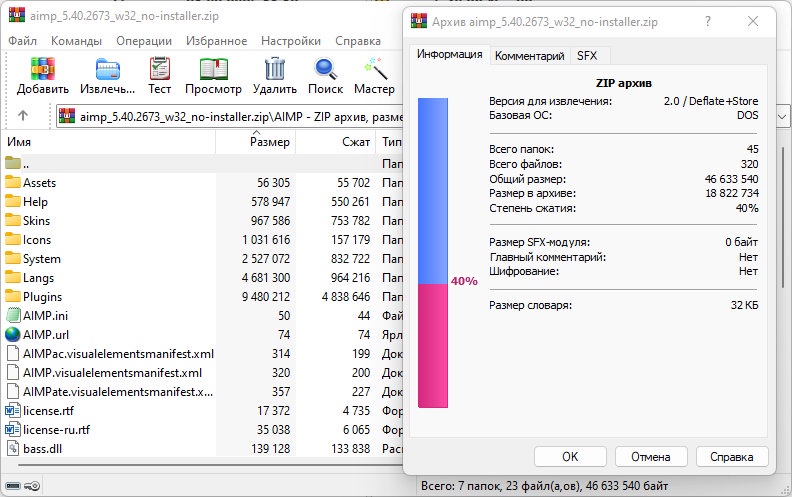Select the Skins folder icon
Image resolution: width=792 pixels, height=497 pixels.
(13, 220)
